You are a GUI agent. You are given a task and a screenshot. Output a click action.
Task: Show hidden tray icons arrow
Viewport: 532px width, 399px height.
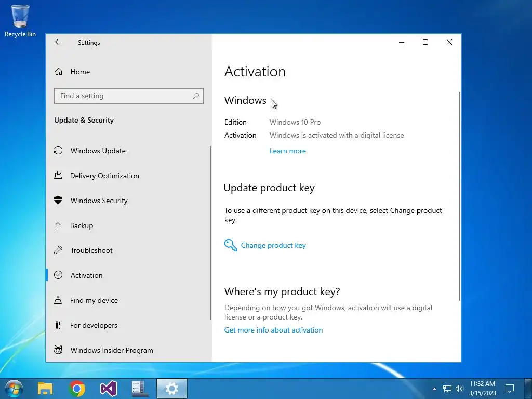pos(434,389)
